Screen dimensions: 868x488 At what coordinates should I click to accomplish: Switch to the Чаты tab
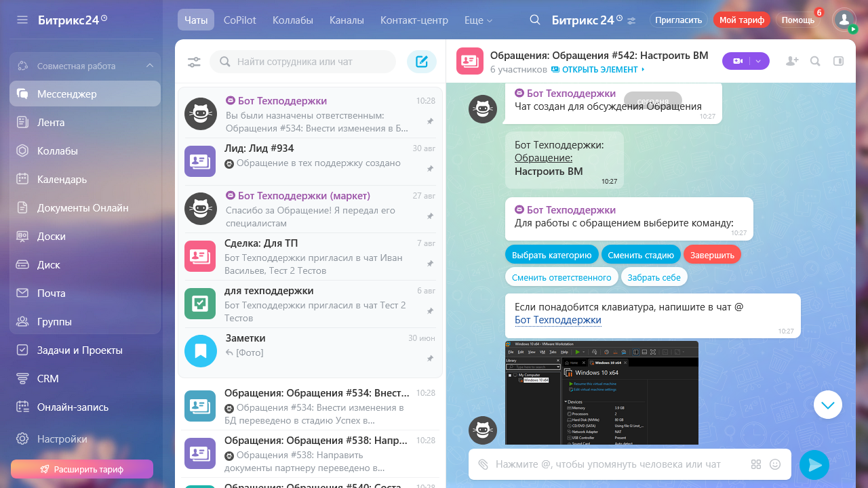coord(196,20)
